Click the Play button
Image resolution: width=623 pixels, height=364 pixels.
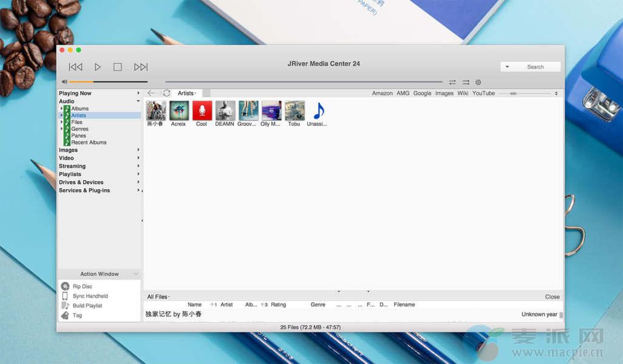click(x=98, y=67)
